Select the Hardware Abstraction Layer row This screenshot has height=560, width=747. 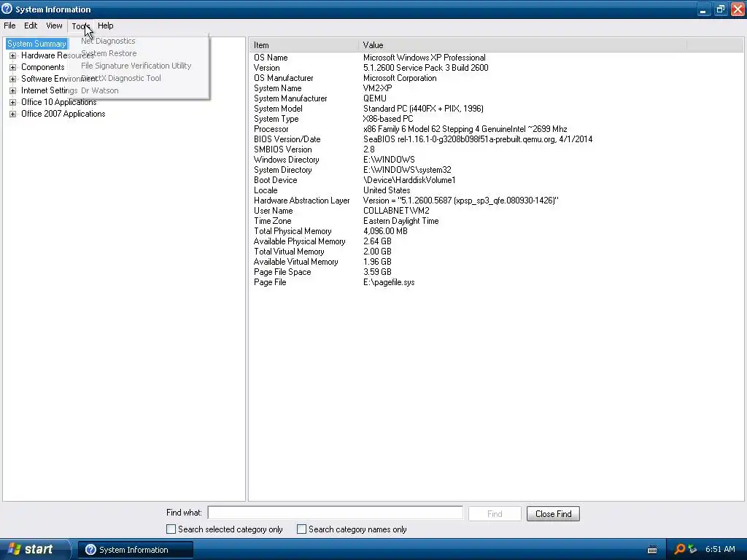pos(495,201)
